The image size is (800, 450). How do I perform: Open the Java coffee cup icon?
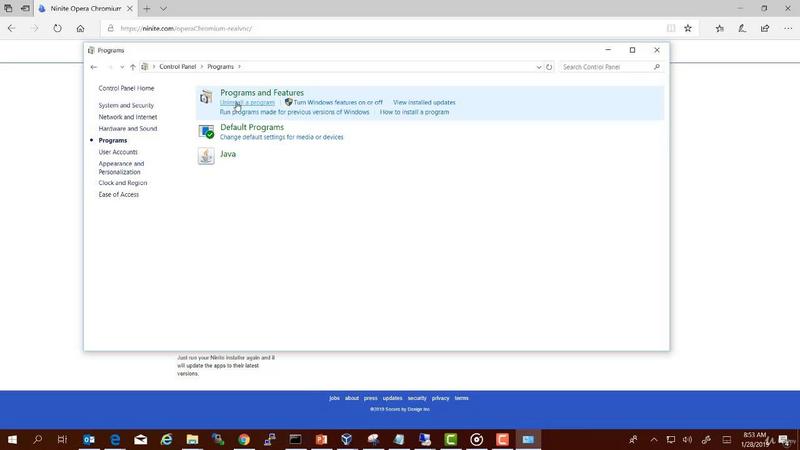[206, 156]
